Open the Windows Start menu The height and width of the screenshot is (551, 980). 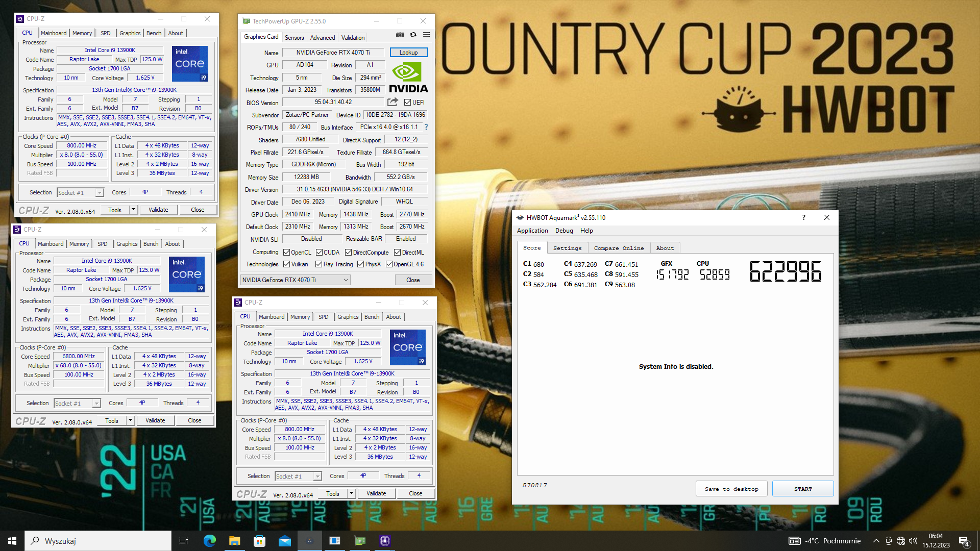(x=12, y=541)
